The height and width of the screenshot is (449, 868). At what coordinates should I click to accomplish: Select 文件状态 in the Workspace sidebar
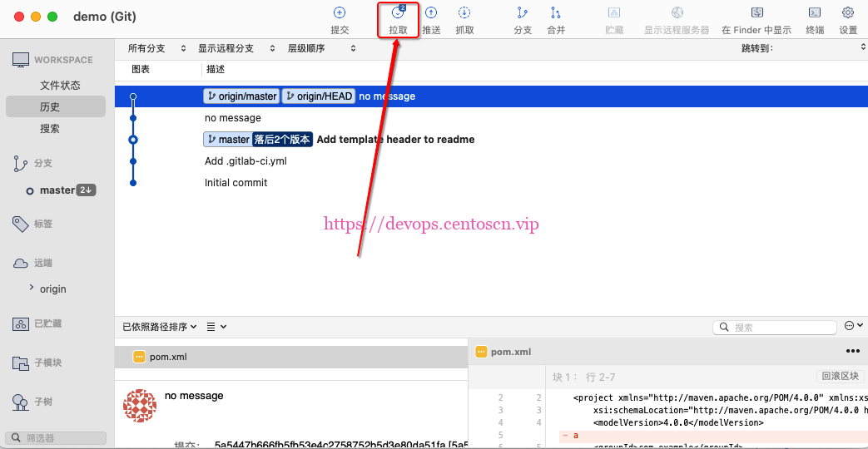pyautogui.click(x=60, y=85)
